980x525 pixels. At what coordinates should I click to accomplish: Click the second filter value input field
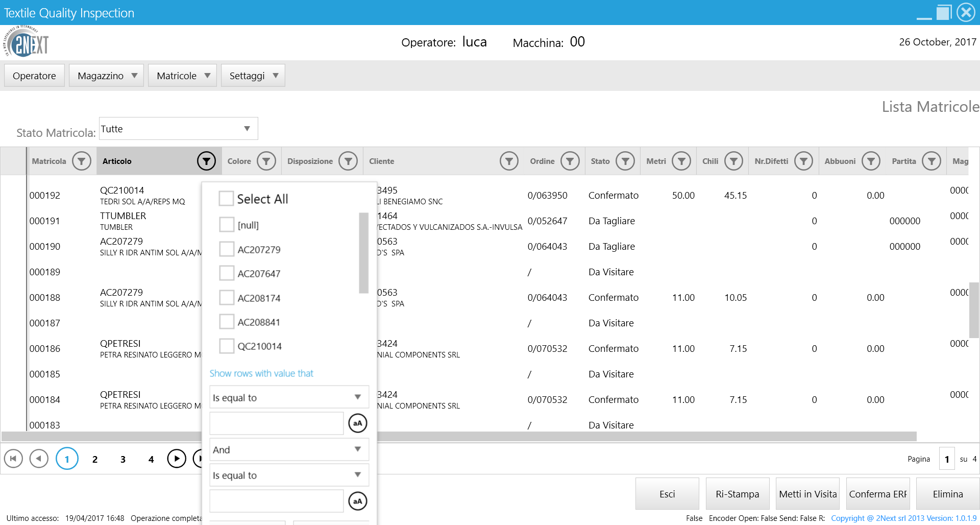coord(276,501)
